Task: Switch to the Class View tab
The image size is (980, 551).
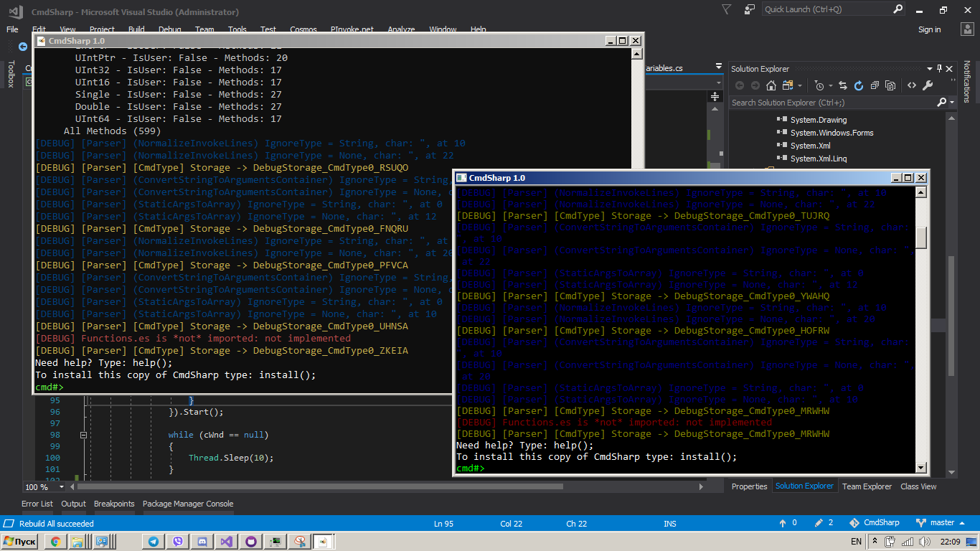Action: coord(918,486)
